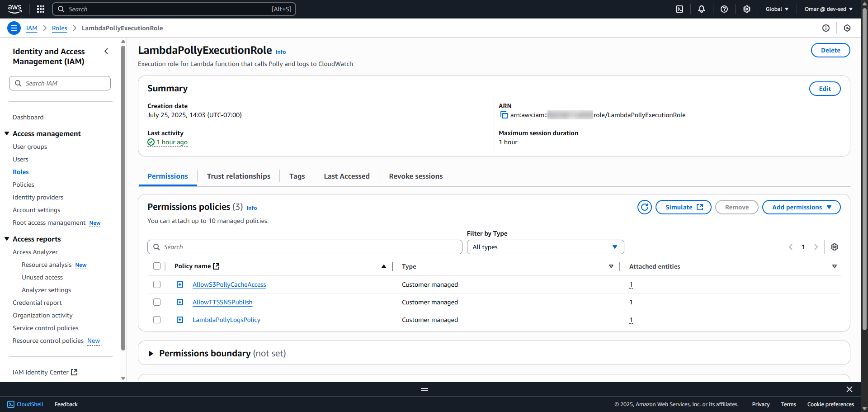Sort by Attached entities column arrow
The height and width of the screenshot is (412, 868).
pyautogui.click(x=835, y=266)
